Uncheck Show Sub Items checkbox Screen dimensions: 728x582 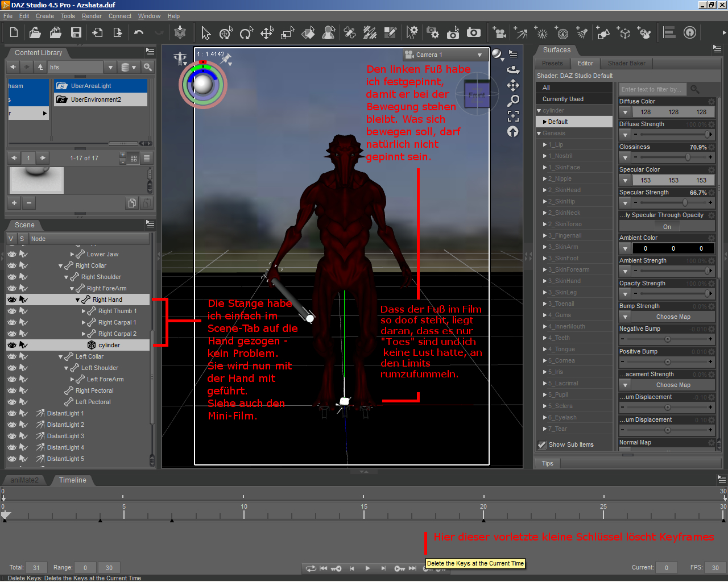542,445
